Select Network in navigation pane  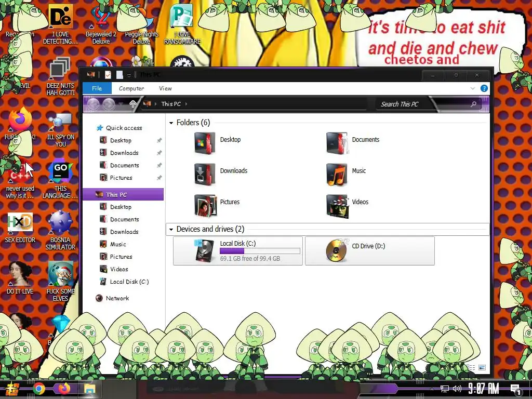[112, 298]
